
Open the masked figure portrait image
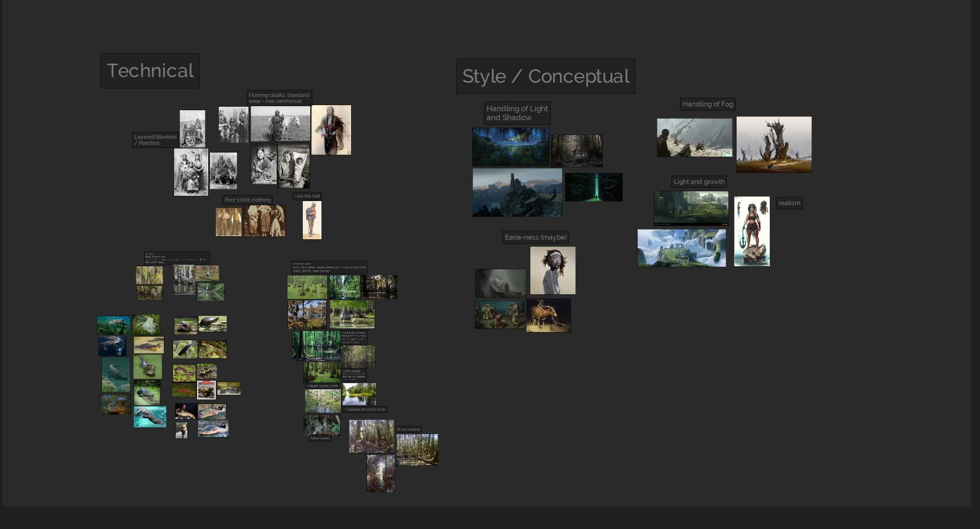[x=553, y=270]
